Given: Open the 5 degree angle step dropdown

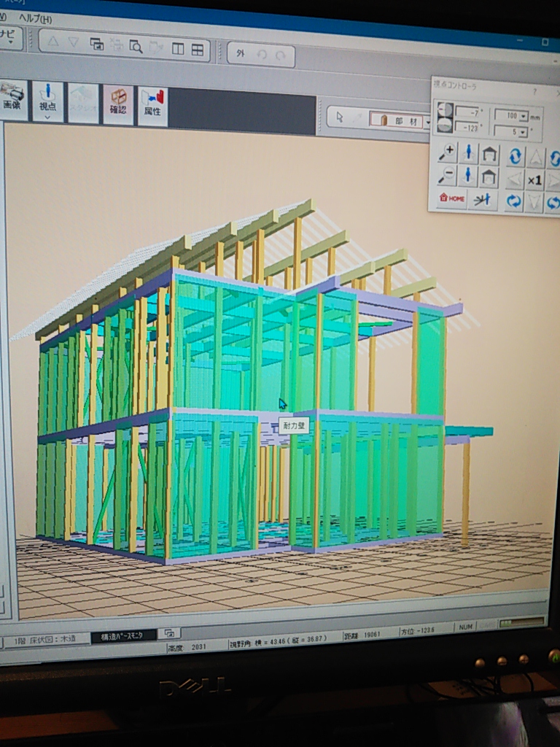Looking at the screenshot, I should (522, 132).
